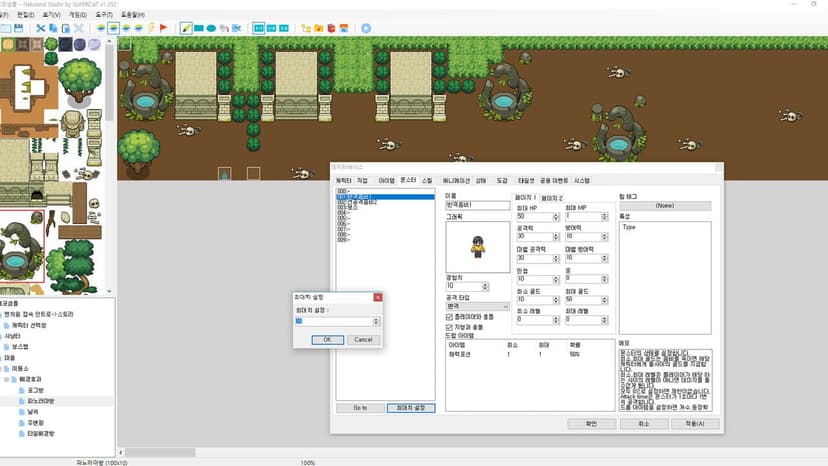The height and width of the screenshot is (466, 828).
Task: Choose the ellipse draw tool
Action: click(x=211, y=28)
